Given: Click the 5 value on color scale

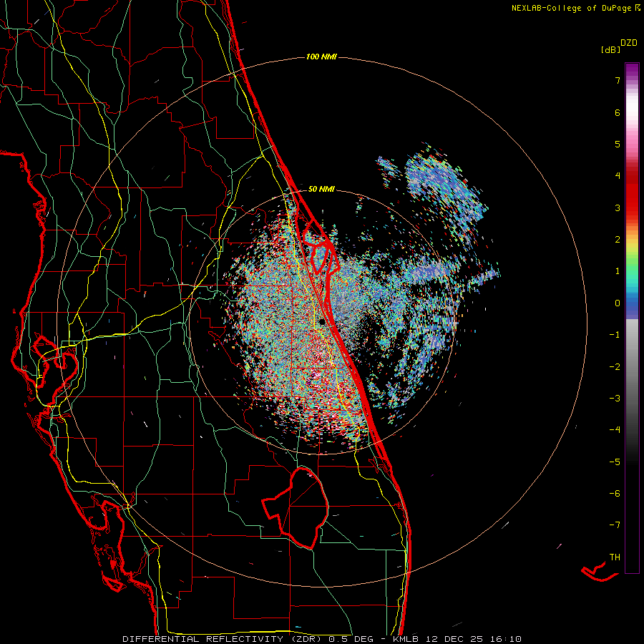Looking at the screenshot, I should click(x=618, y=144).
